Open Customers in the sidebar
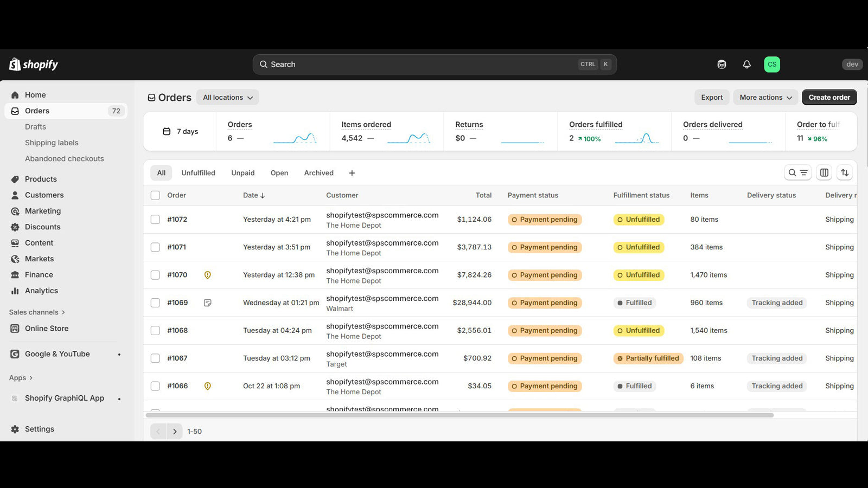Image resolution: width=868 pixels, height=488 pixels. tap(44, 195)
